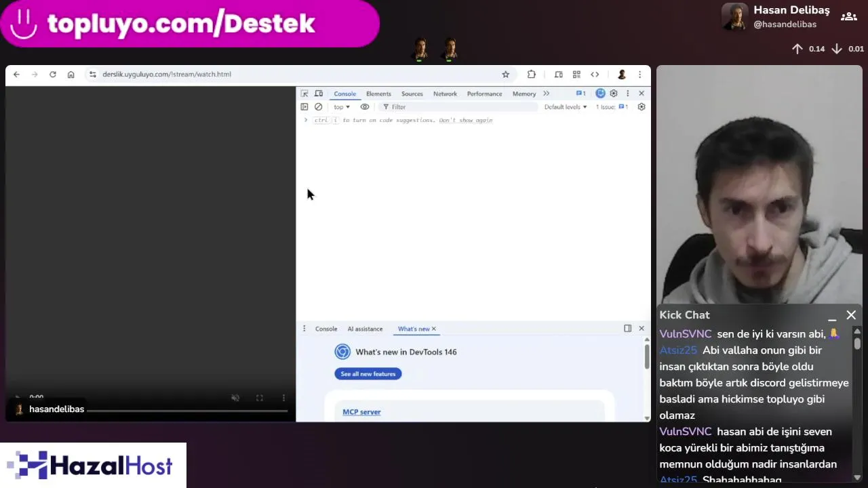Click the viewers people icon at top right
868x488 pixels.
(x=848, y=17)
